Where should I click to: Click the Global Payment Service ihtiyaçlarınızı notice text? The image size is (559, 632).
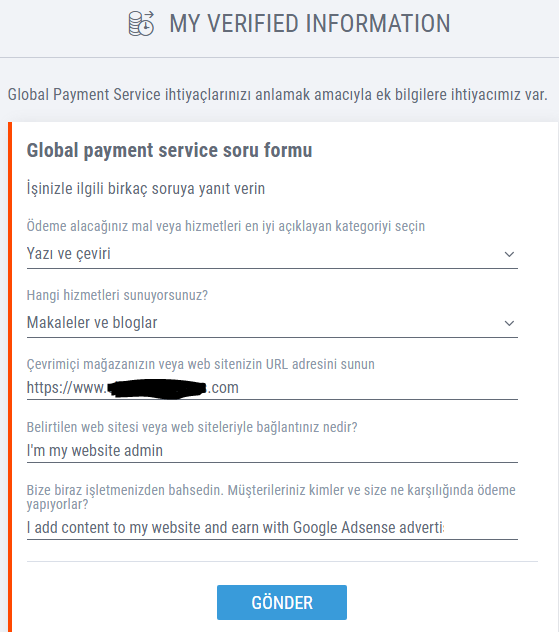[278, 95]
